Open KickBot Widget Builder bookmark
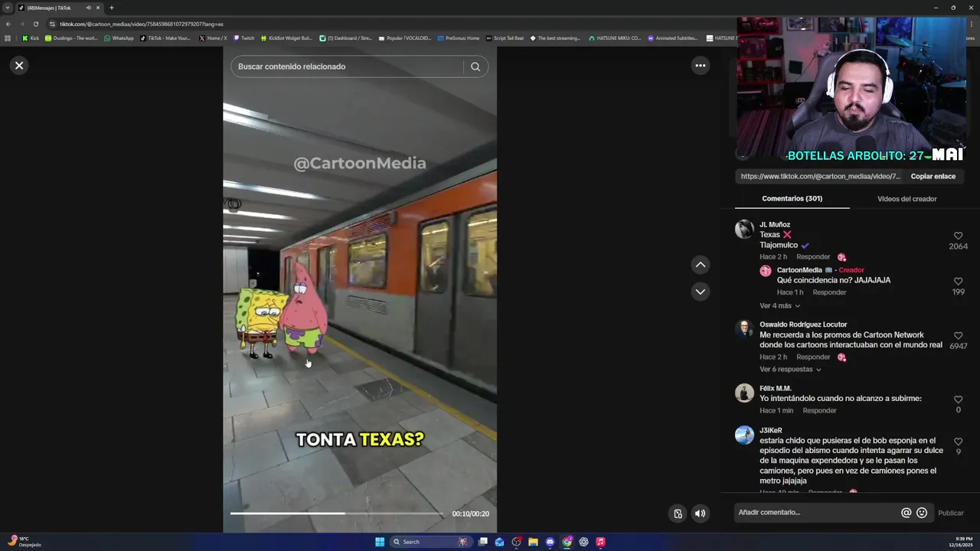This screenshot has width=980, height=551. pyautogui.click(x=286, y=38)
